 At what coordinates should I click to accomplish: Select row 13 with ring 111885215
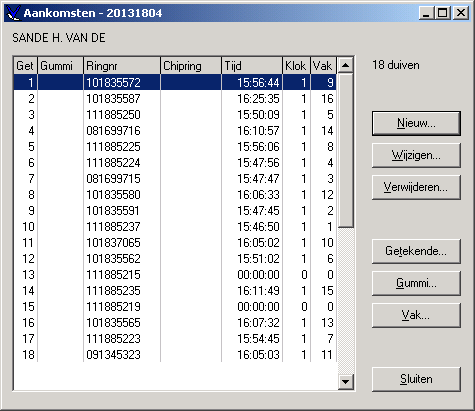click(x=175, y=275)
